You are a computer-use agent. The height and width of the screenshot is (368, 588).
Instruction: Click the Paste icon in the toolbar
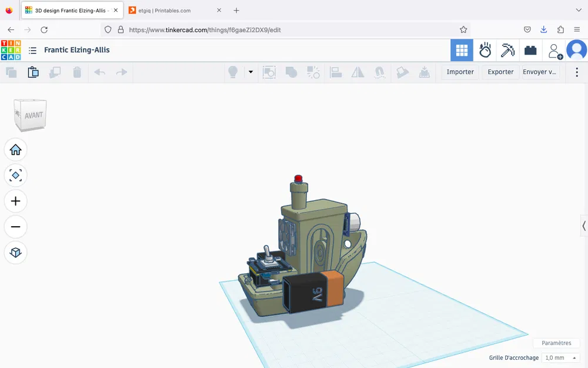(33, 72)
